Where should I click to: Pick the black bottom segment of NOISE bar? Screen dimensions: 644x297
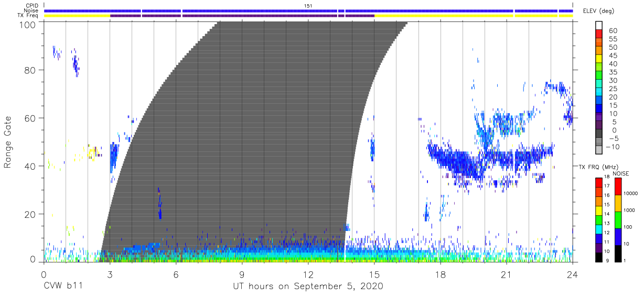click(x=618, y=254)
